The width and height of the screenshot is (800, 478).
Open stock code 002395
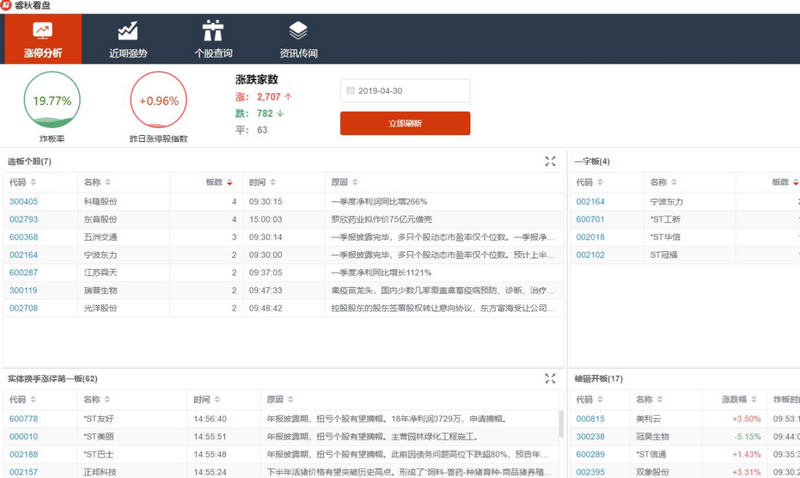[590, 472]
